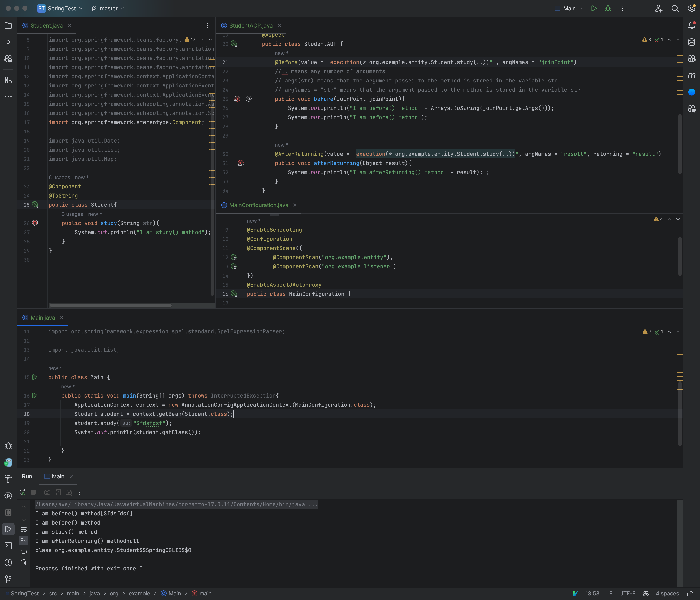Open the Commit tool window
The width and height of the screenshot is (700, 600).
9,42
